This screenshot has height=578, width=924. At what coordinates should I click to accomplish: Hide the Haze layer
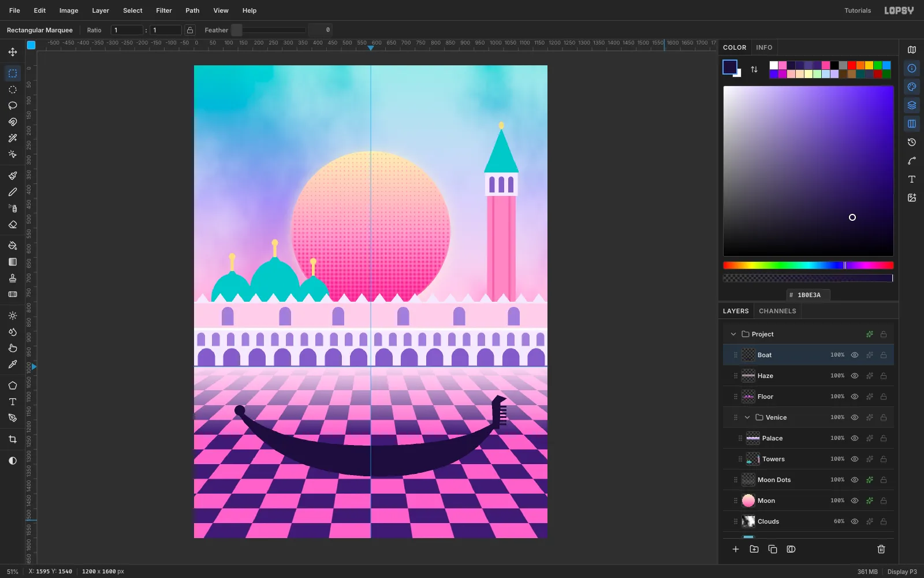[855, 376]
